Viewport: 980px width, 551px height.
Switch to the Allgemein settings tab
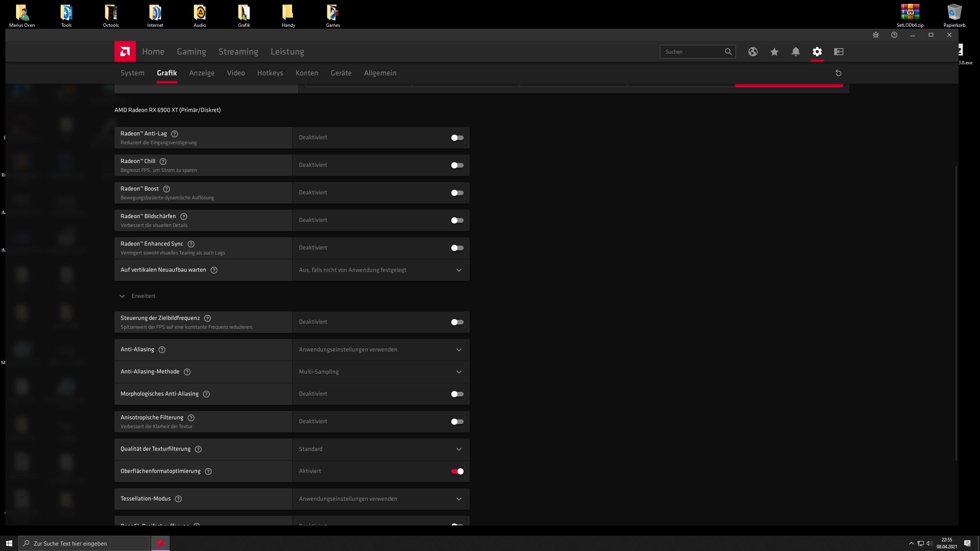(380, 73)
